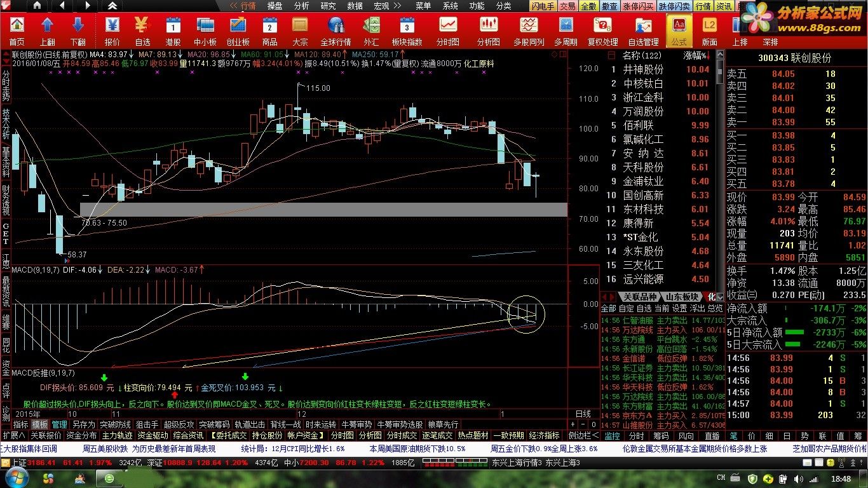Image resolution: width=868 pixels, height=488 pixels.
Task: Open the 行情 menu
Action: 248,6
